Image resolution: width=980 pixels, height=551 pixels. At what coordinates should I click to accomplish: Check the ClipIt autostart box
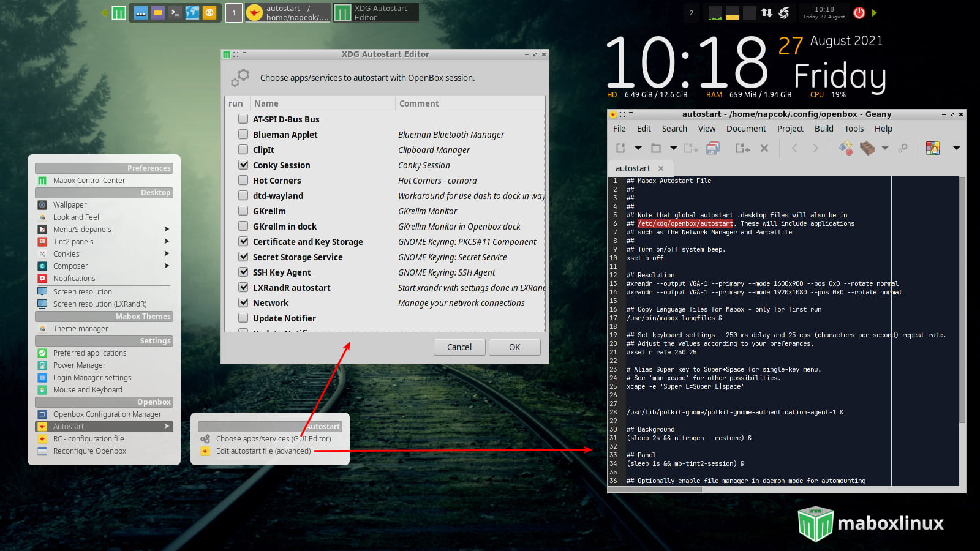[x=243, y=149]
